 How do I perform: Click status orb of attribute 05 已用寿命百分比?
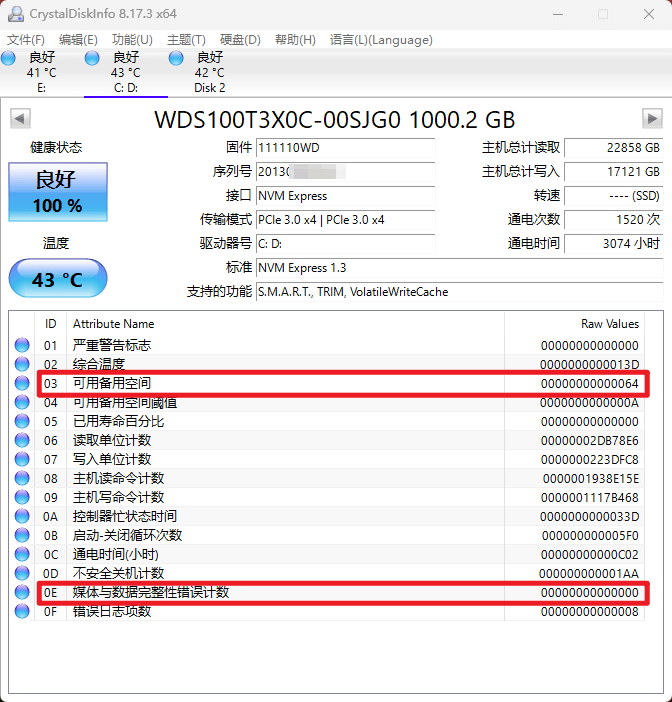[x=22, y=421]
